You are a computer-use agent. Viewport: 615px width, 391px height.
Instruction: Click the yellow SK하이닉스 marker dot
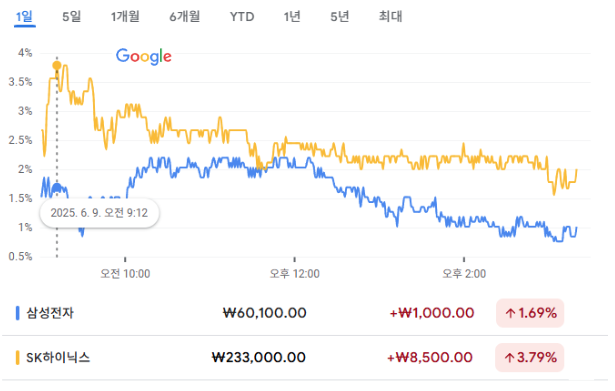(x=57, y=65)
